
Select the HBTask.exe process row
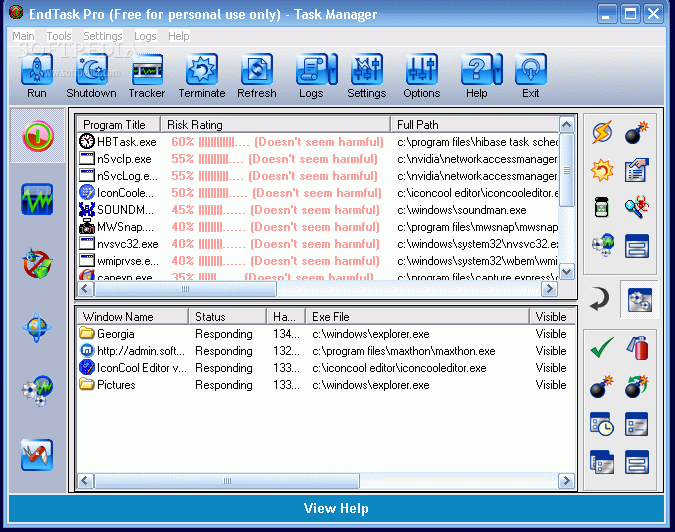[x=318, y=142]
